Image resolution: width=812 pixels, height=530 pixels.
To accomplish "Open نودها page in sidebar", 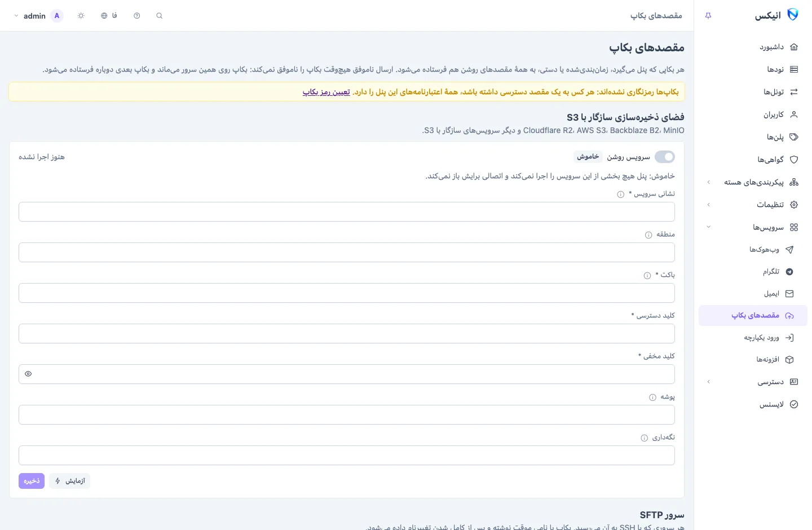I will click(x=753, y=69).
